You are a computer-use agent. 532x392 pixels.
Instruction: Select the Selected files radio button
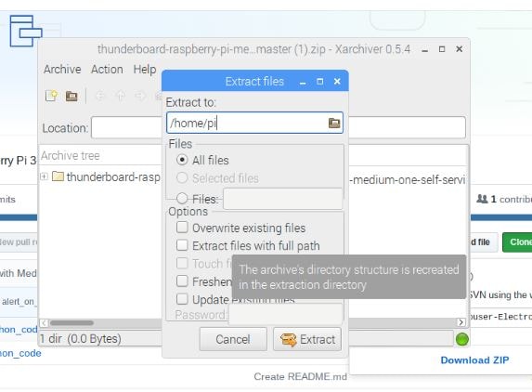(182, 177)
